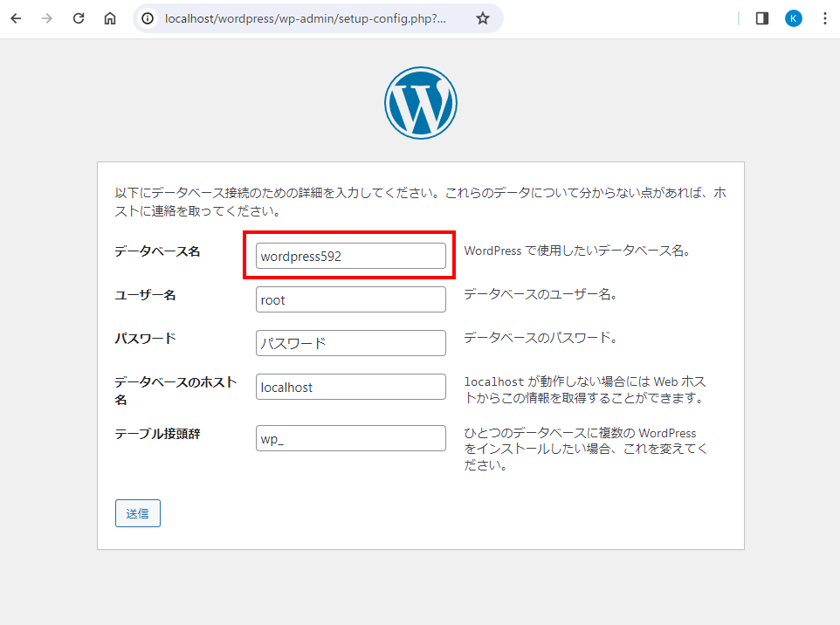The width and height of the screenshot is (840, 625).
Task: Open the browser side panel
Action: pos(762,18)
